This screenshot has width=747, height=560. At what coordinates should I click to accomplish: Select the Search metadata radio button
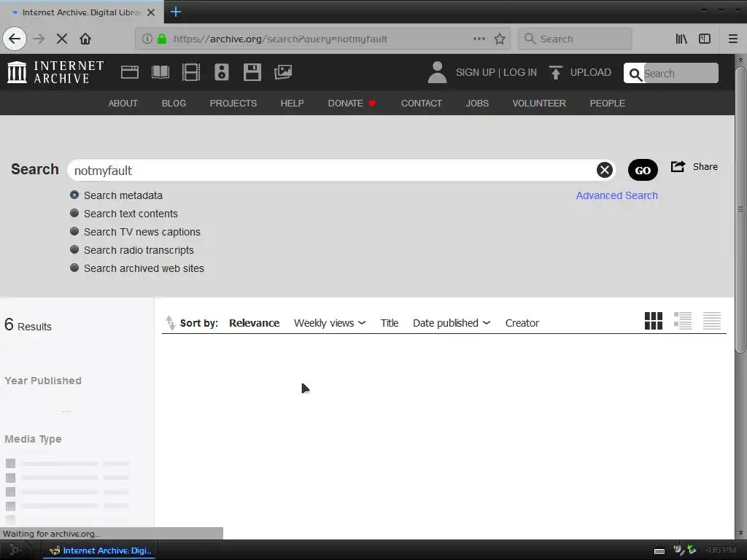pyautogui.click(x=74, y=195)
